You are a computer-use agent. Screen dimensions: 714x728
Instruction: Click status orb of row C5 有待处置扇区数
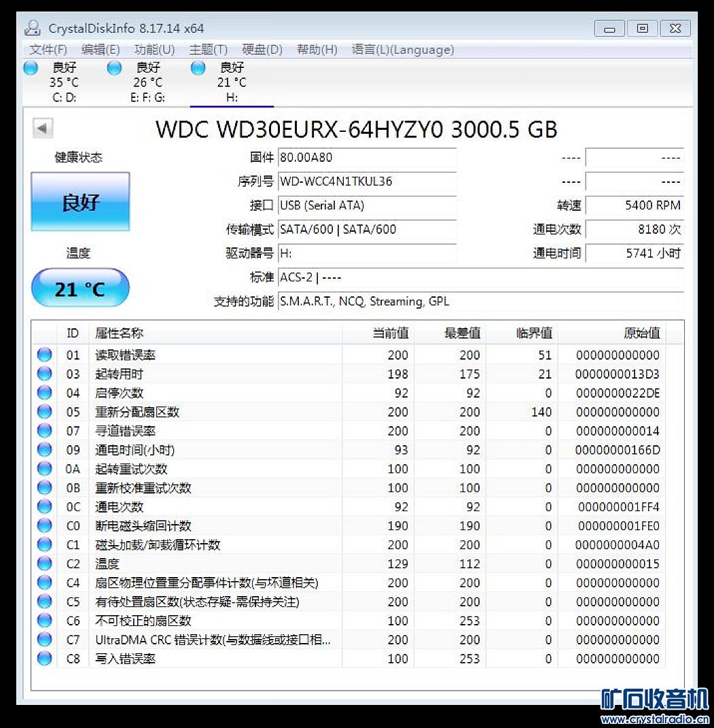coord(45,602)
